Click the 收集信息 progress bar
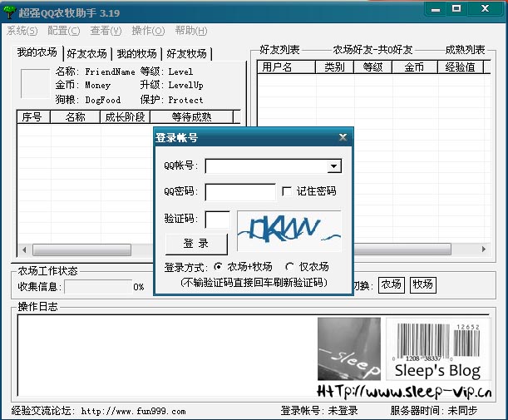 point(98,287)
